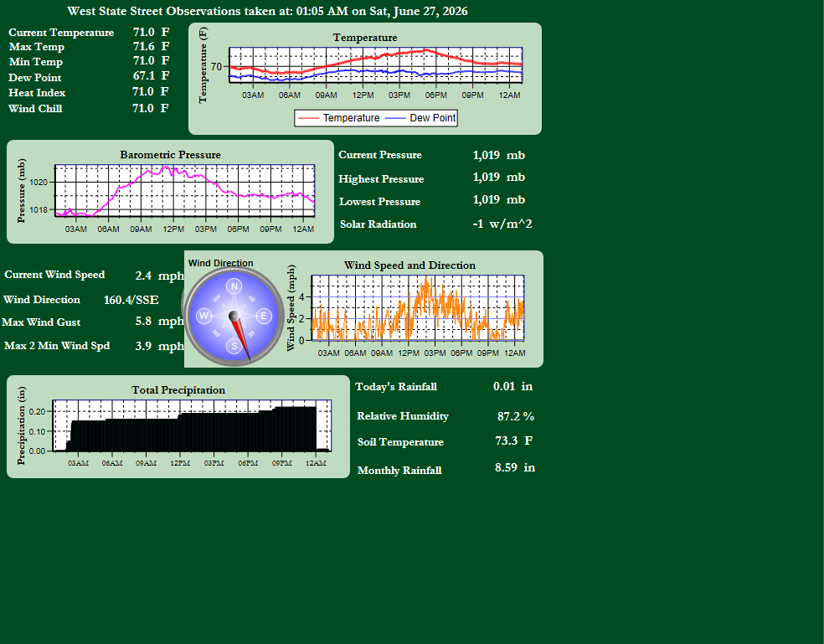Click the Heat Index label
The width and height of the screenshot is (824, 644).
click(37, 93)
